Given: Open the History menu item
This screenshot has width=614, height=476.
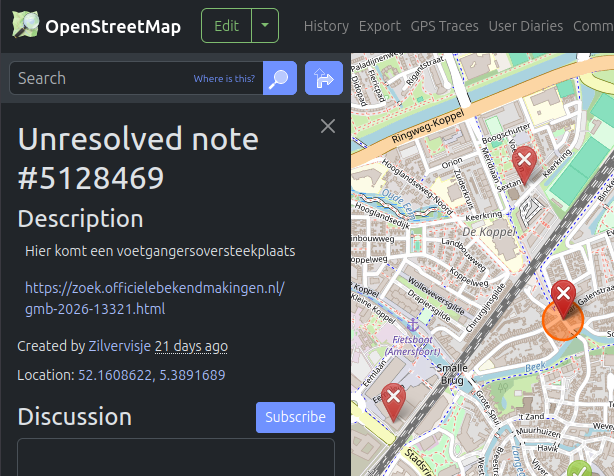Looking at the screenshot, I should click(x=326, y=26).
